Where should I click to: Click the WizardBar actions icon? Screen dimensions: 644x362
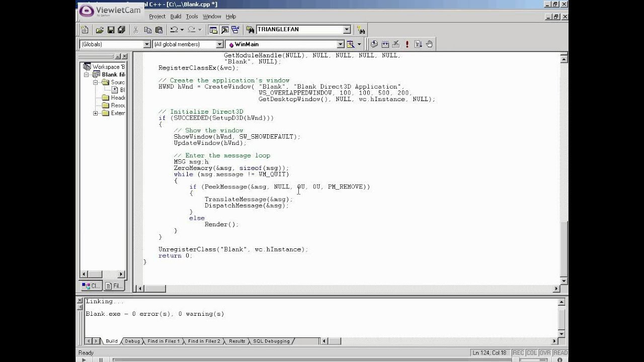(x=351, y=44)
